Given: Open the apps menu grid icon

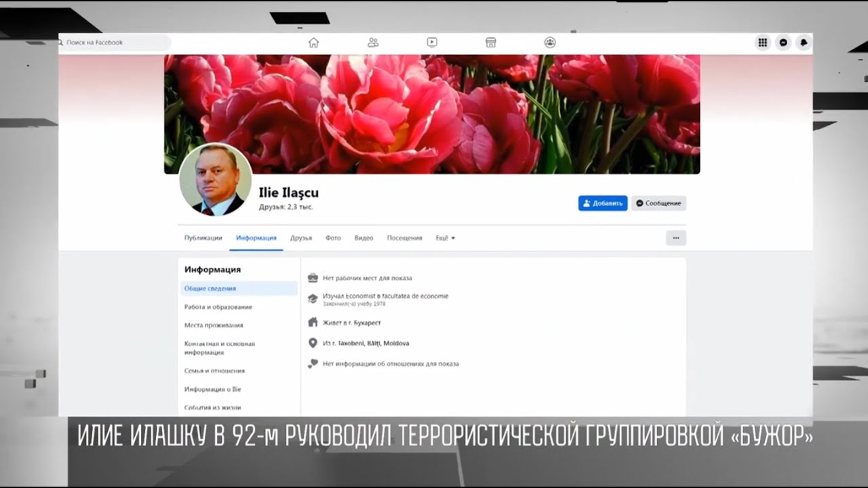Looking at the screenshot, I should coord(762,42).
